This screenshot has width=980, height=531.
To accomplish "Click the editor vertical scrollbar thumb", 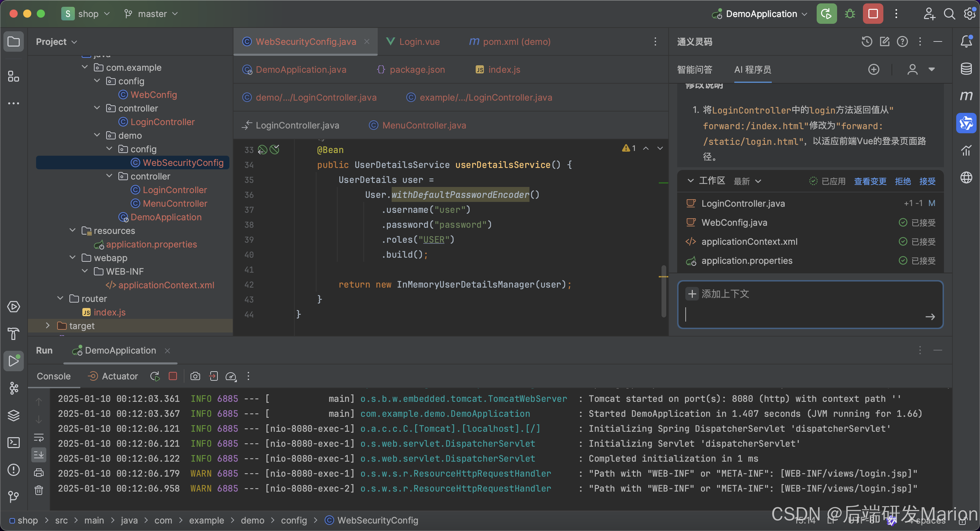I will 664,291.
